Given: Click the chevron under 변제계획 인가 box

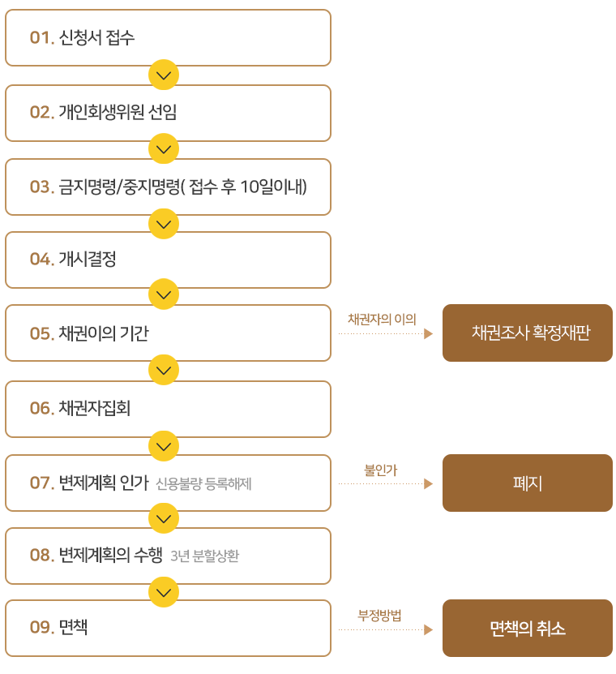Looking at the screenshot, I should tap(164, 518).
